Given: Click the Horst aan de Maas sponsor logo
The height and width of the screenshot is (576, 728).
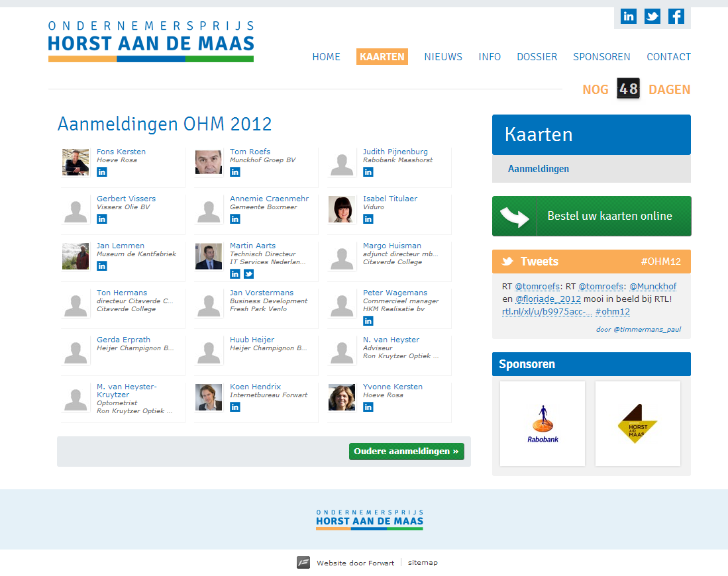Looking at the screenshot, I should pyautogui.click(x=637, y=424).
